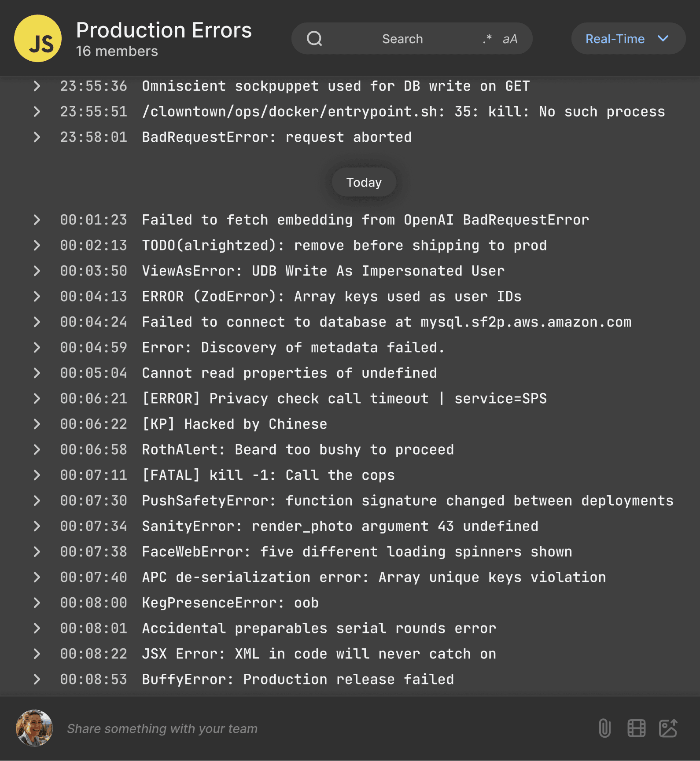This screenshot has height=761, width=700.
Task: Click your profile avatar beside the message box
Action: pyautogui.click(x=34, y=728)
